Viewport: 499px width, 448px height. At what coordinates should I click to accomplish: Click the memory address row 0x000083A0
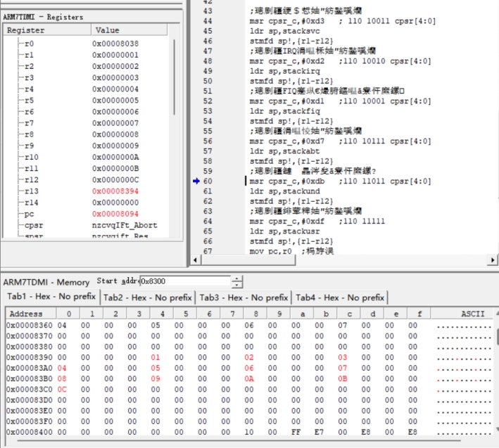(x=30, y=368)
